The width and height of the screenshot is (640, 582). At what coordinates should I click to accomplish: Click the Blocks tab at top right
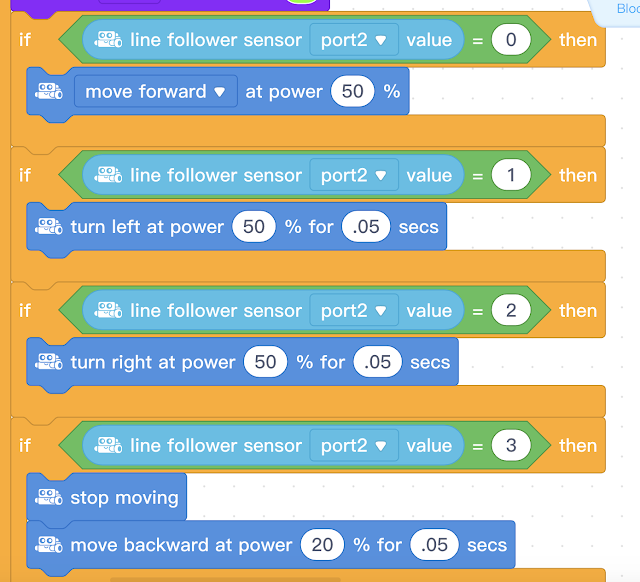click(626, 8)
